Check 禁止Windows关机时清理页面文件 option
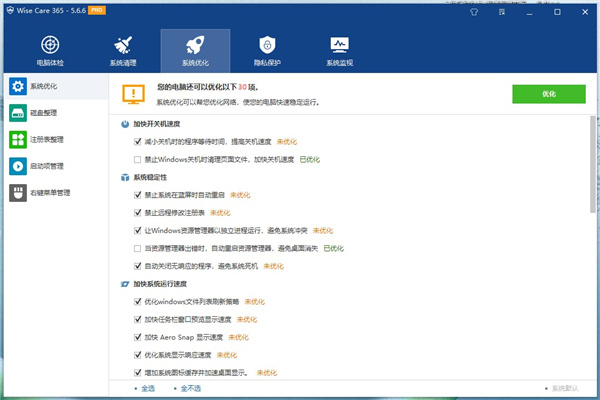Screen dimensions: 600x400 point(138,160)
